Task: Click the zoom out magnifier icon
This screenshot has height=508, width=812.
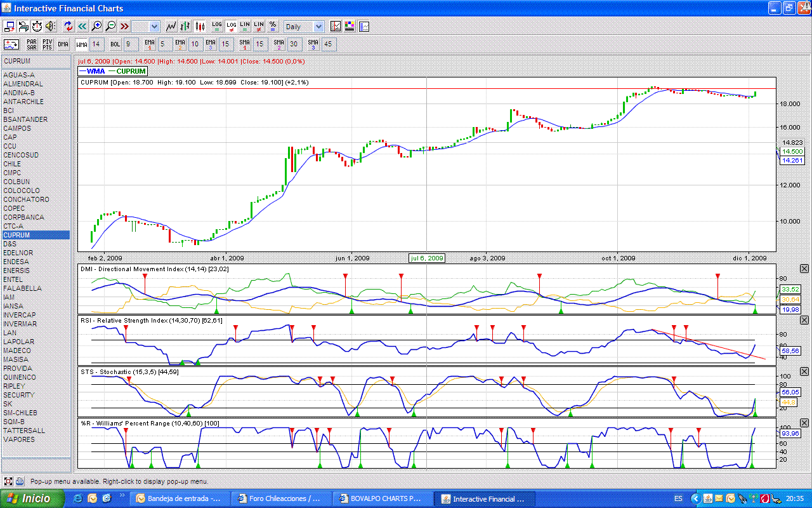Action: [110, 27]
